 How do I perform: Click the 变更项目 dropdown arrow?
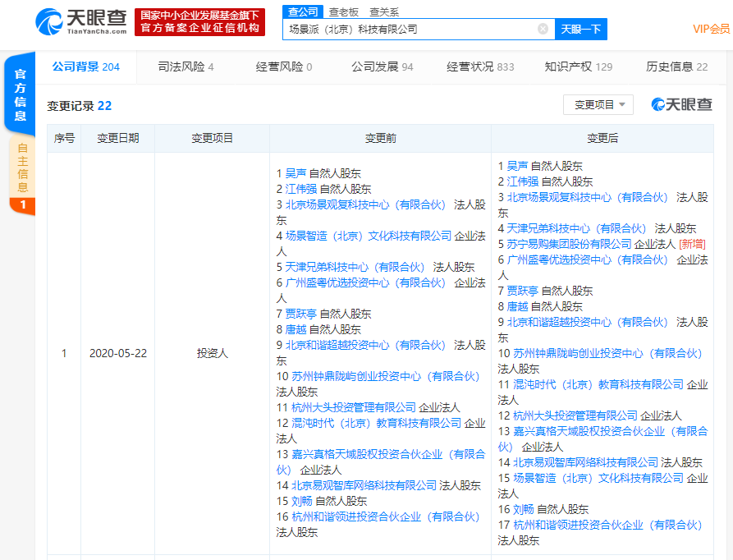[622, 105]
